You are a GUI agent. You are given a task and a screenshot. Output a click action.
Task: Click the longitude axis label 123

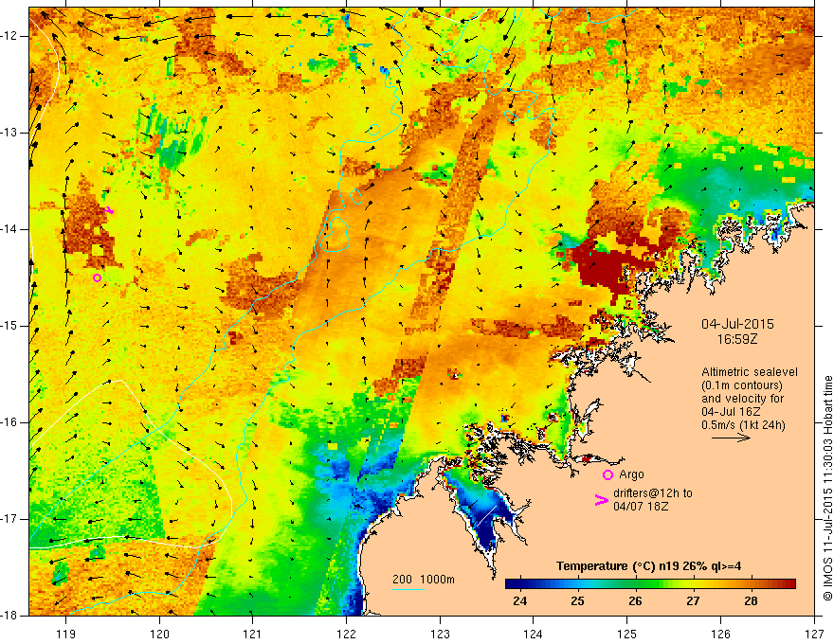pos(440,634)
